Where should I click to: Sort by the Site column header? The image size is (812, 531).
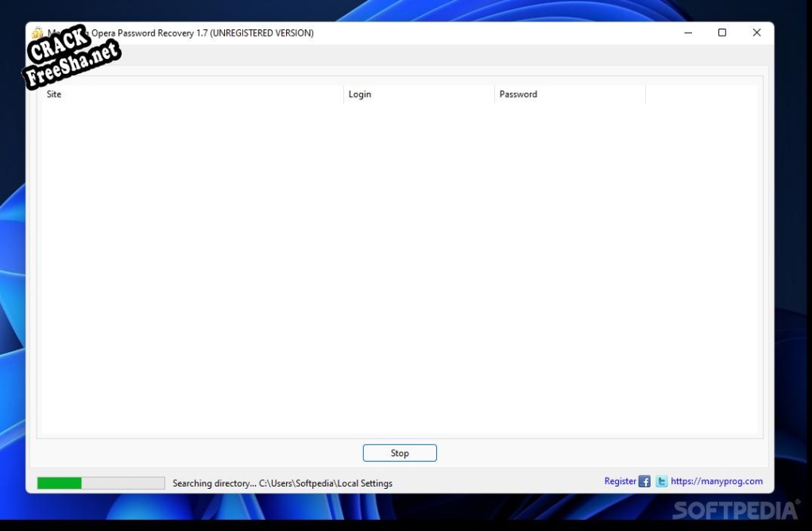(191, 95)
